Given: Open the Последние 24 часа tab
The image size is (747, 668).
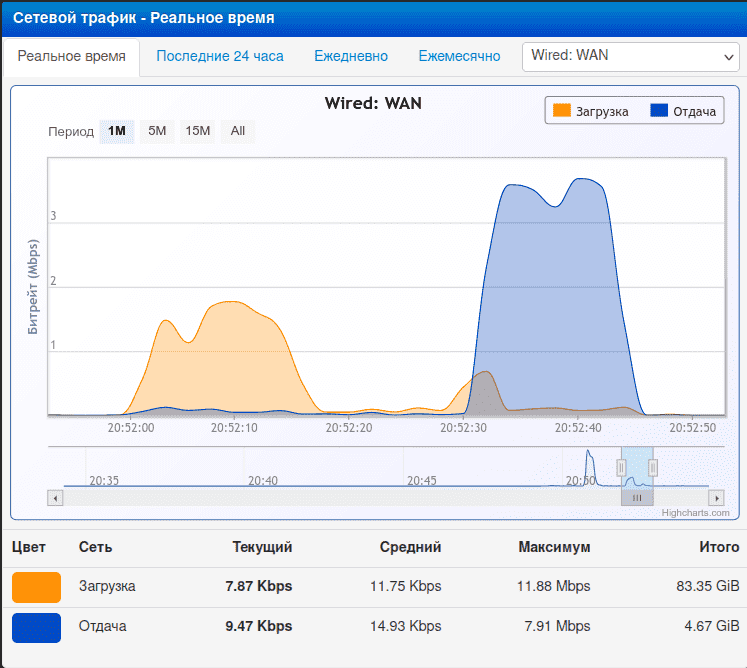Looking at the screenshot, I should pyautogui.click(x=219, y=57).
